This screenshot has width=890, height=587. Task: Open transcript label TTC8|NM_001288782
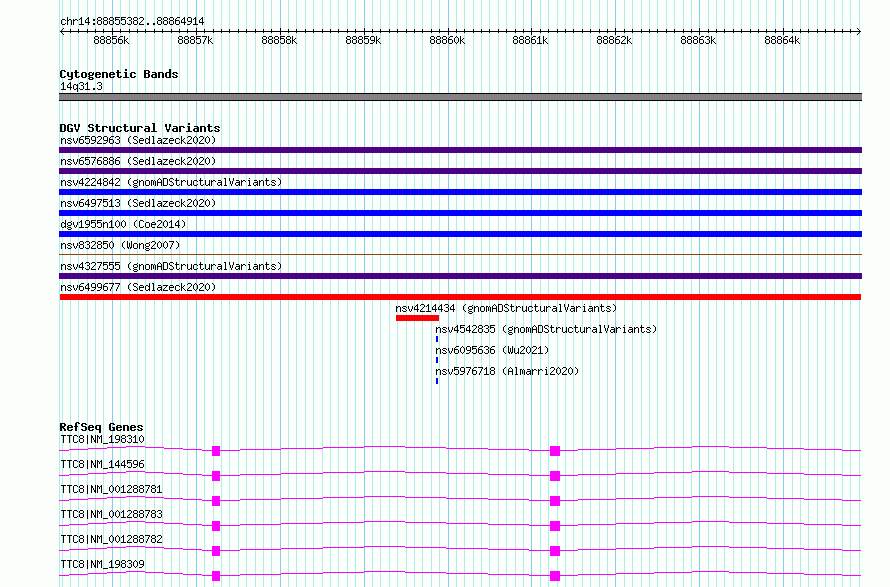pyautogui.click(x=111, y=539)
